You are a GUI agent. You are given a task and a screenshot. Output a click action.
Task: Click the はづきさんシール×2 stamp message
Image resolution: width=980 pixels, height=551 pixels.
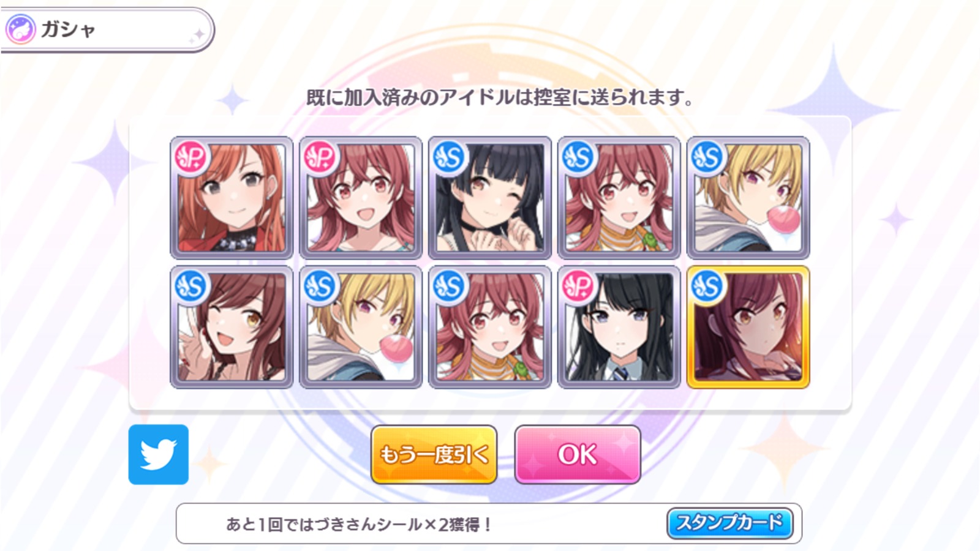(358, 524)
